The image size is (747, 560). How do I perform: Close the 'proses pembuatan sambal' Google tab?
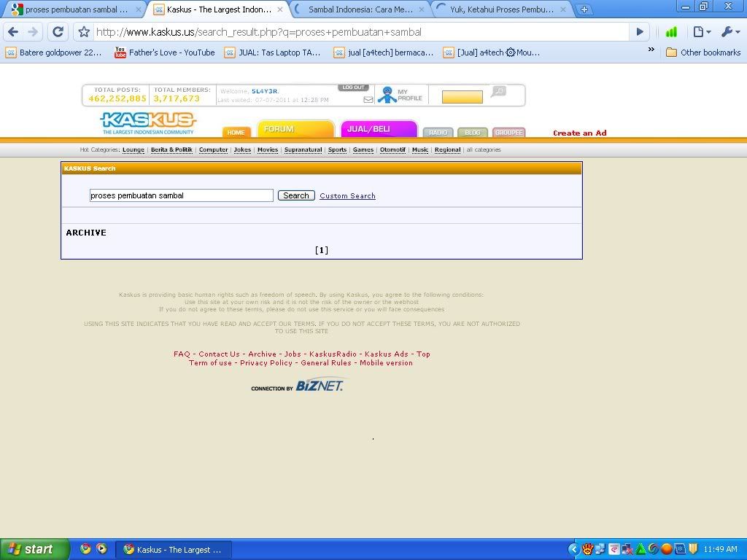139,9
